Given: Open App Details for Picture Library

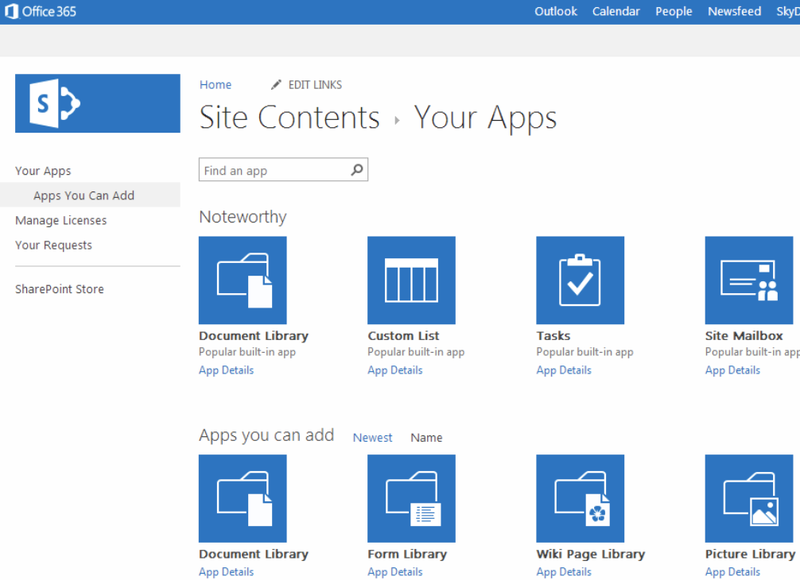Looking at the screenshot, I should [733, 572].
